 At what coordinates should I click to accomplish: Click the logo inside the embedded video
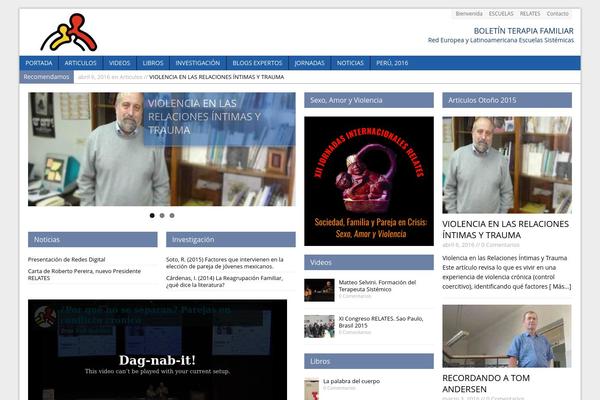pos(46,317)
